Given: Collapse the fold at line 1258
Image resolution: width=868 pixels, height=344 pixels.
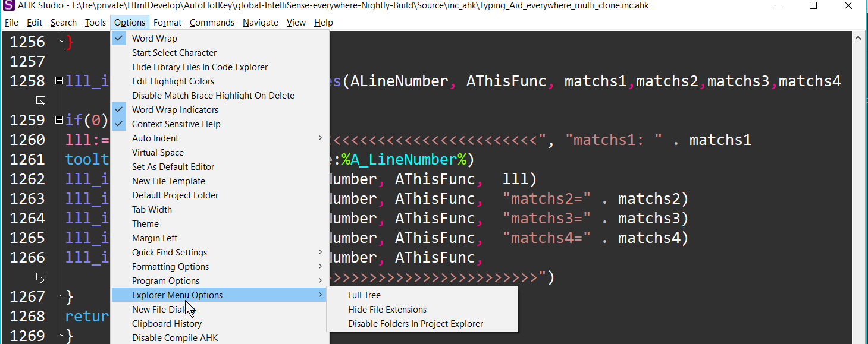Looking at the screenshot, I should point(59,81).
